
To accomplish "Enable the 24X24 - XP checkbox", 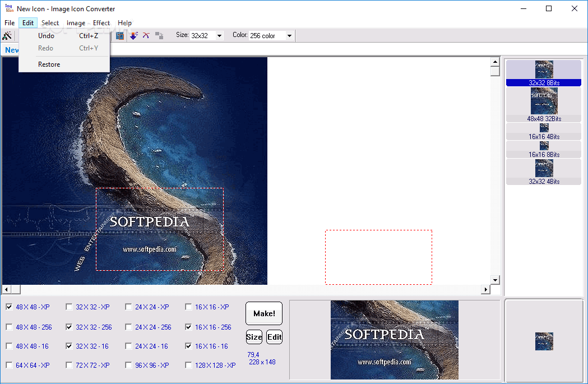I will pos(128,307).
